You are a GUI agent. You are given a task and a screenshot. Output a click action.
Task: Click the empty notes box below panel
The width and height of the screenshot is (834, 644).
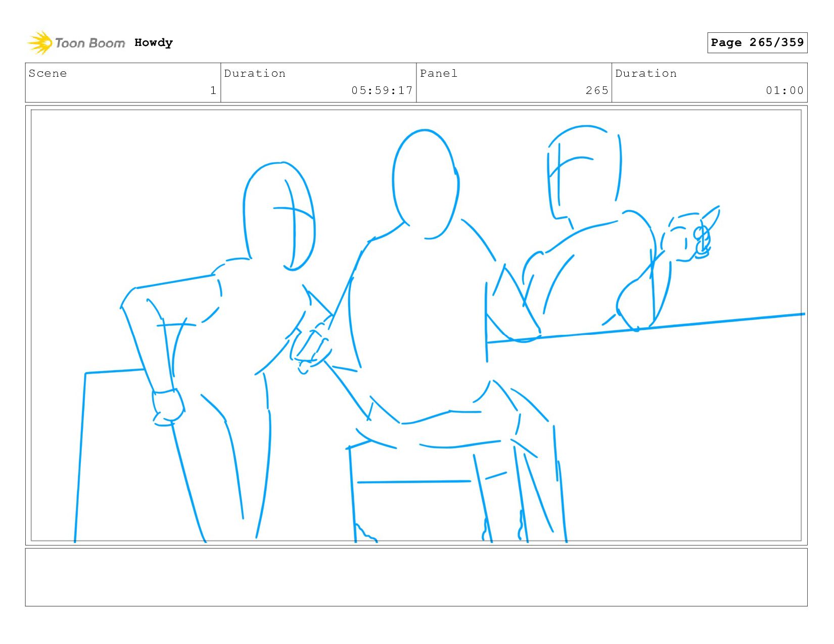[x=416, y=577]
